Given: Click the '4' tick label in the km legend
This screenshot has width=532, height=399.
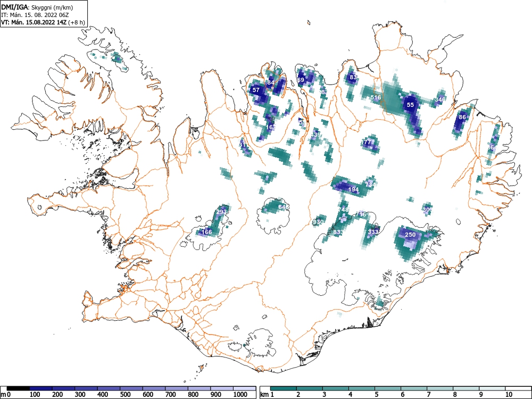Looking at the screenshot, I should [x=350, y=395].
